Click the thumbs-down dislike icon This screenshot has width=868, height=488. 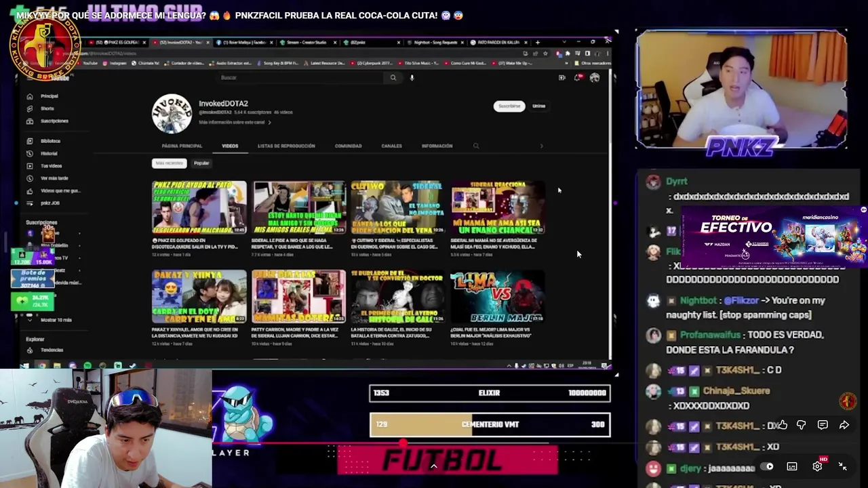tap(802, 425)
